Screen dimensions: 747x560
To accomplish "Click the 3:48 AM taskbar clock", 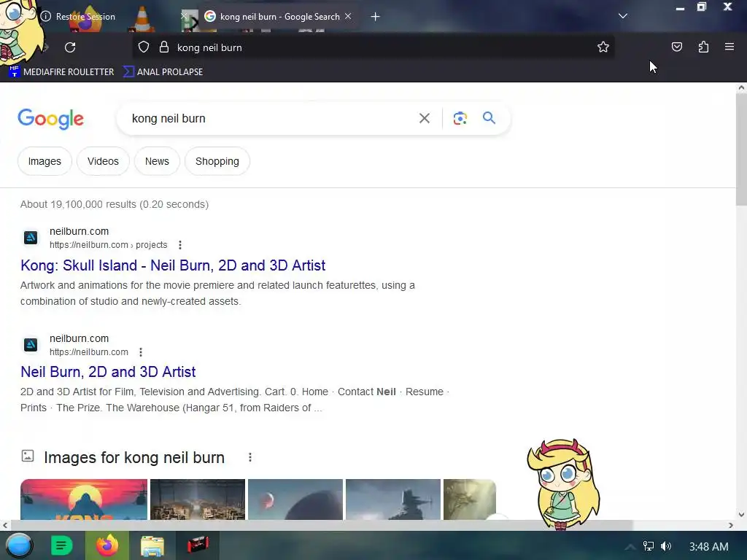I will (708, 547).
